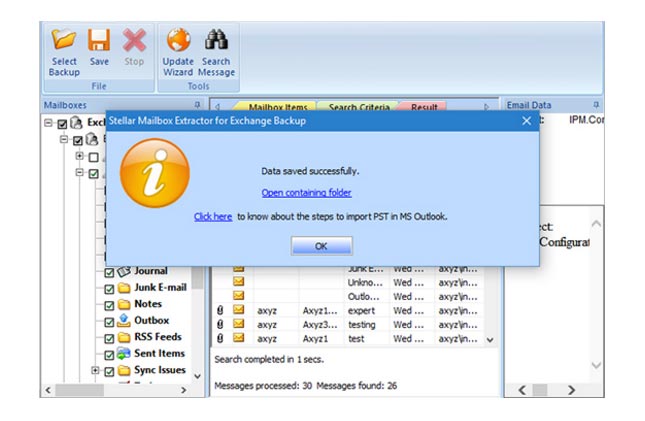Follow the 'Click here' PST import link

tap(213, 216)
